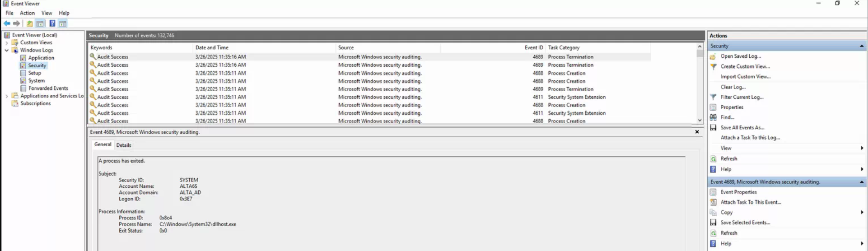The height and width of the screenshot is (251, 868).
Task: Click Account Name value ALTA6$
Action: (188, 186)
